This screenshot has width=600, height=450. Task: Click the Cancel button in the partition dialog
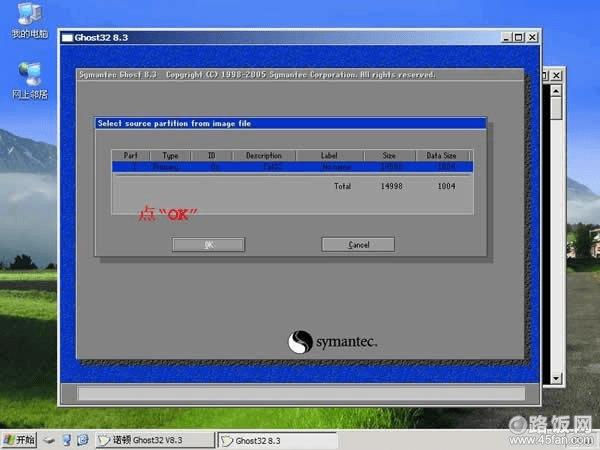coord(358,245)
